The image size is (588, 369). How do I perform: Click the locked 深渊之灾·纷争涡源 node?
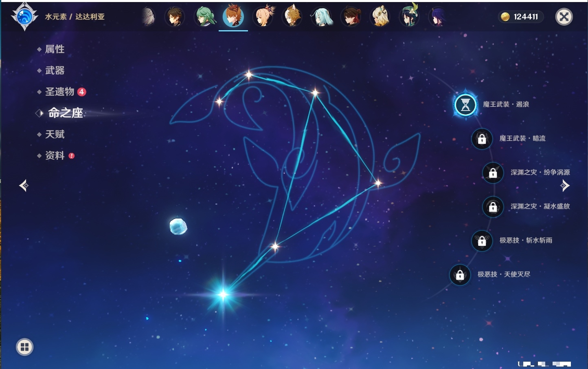(x=493, y=172)
